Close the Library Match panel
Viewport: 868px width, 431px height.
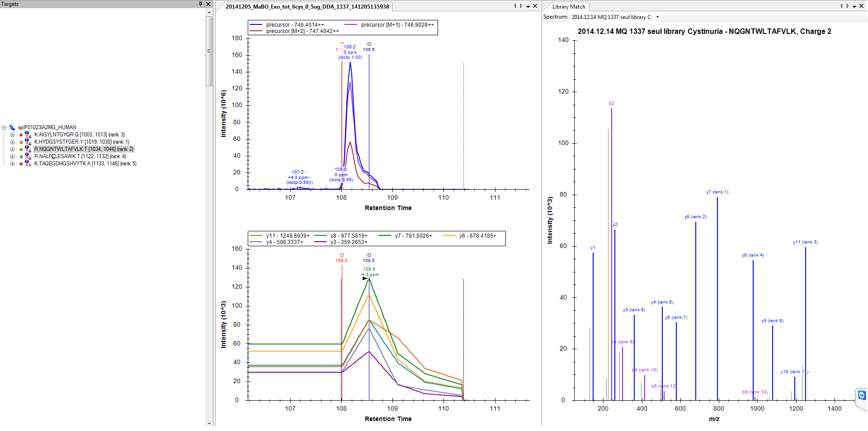click(861, 6)
